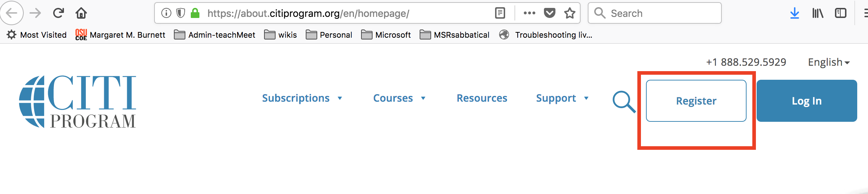Click the Log In button

click(x=807, y=101)
